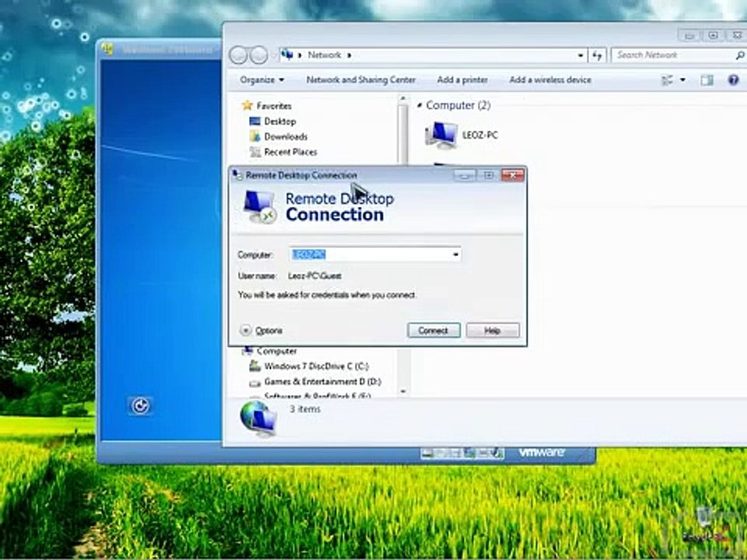Open the Computer name dropdown arrow
This screenshot has height=560, width=747.
coord(455,254)
